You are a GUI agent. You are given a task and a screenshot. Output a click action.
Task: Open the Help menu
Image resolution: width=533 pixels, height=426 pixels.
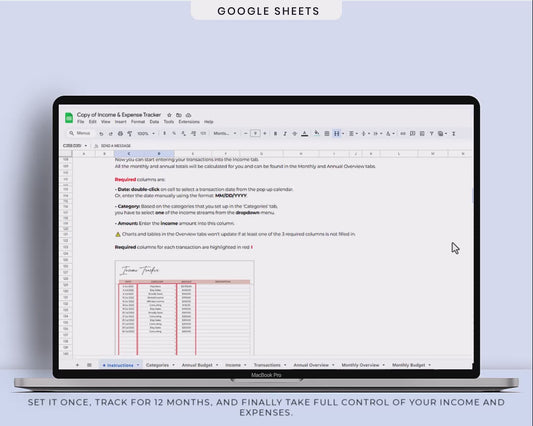(x=209, y=122)
